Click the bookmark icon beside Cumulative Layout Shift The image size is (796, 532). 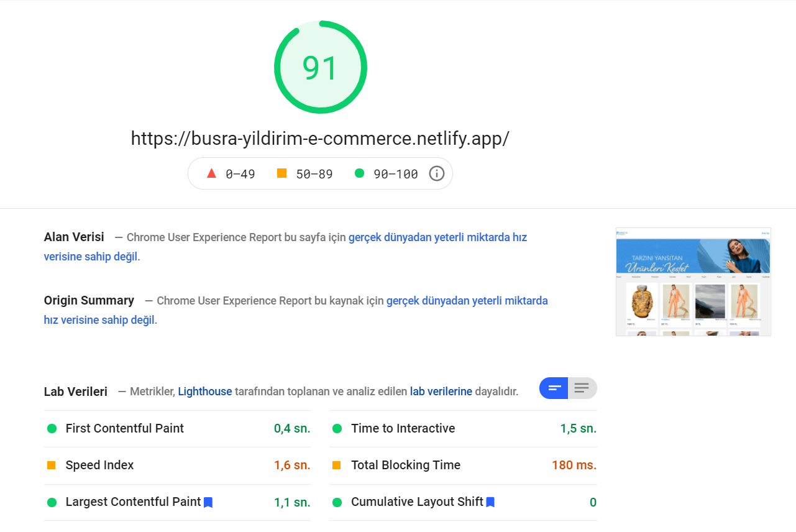490,502
